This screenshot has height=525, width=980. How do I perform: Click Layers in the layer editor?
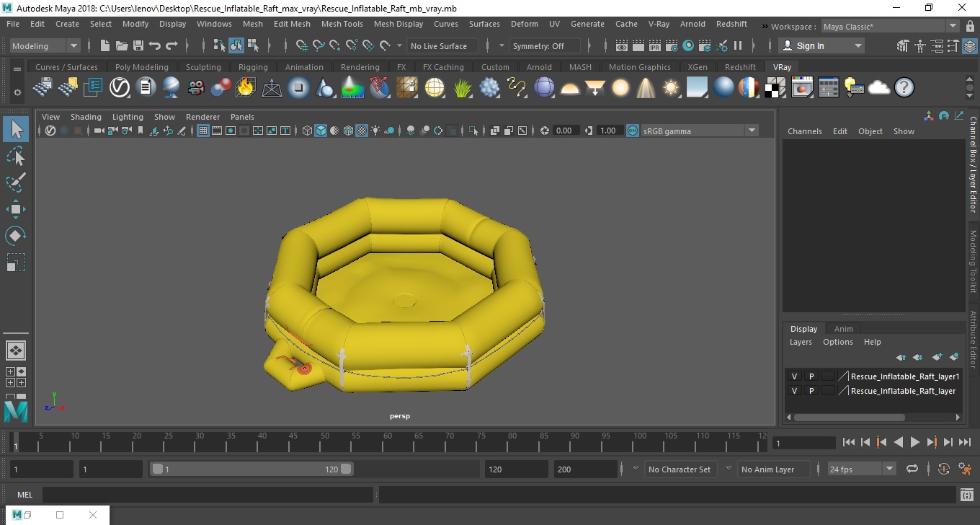(x=801, y=342)
